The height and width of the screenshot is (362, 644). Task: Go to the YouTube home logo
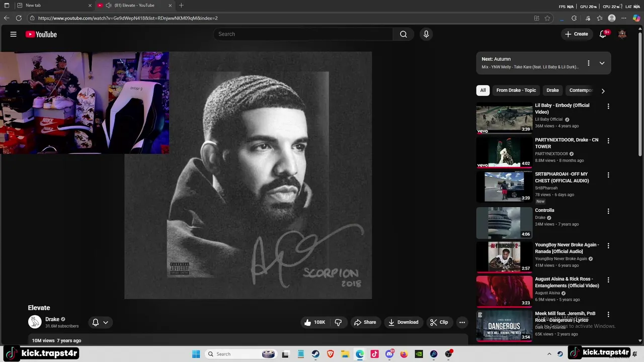(41, 34)
